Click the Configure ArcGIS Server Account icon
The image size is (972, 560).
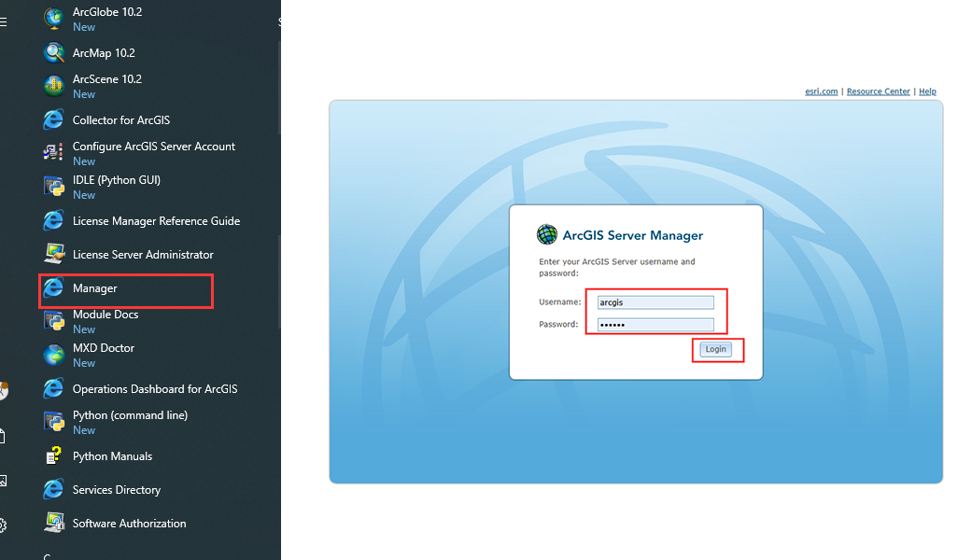[x=54, y=153]
